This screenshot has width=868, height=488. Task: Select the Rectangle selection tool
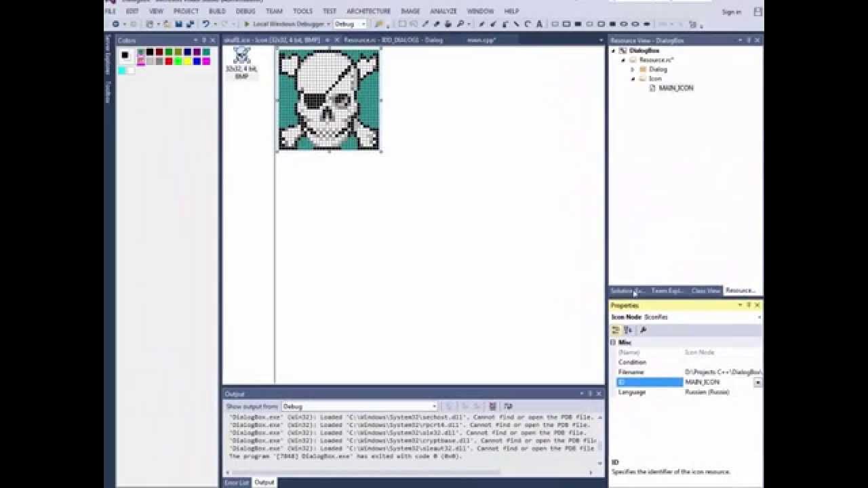[401, 24]
